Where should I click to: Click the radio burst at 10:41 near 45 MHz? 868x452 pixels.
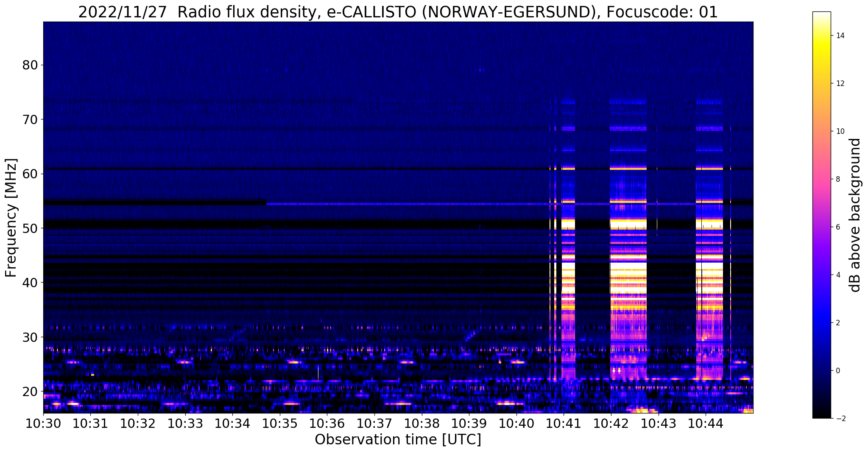pos(568,256)
